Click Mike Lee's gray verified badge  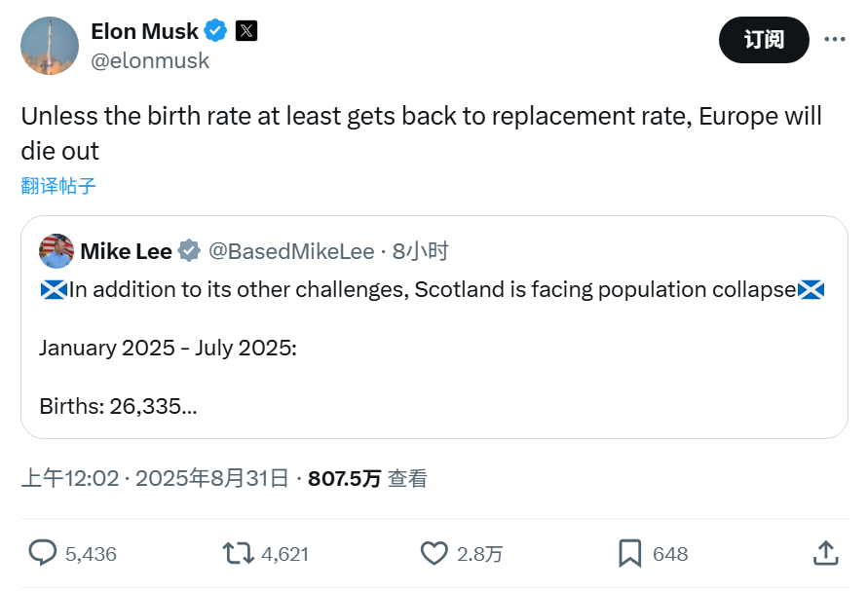[x=189, y=251]
